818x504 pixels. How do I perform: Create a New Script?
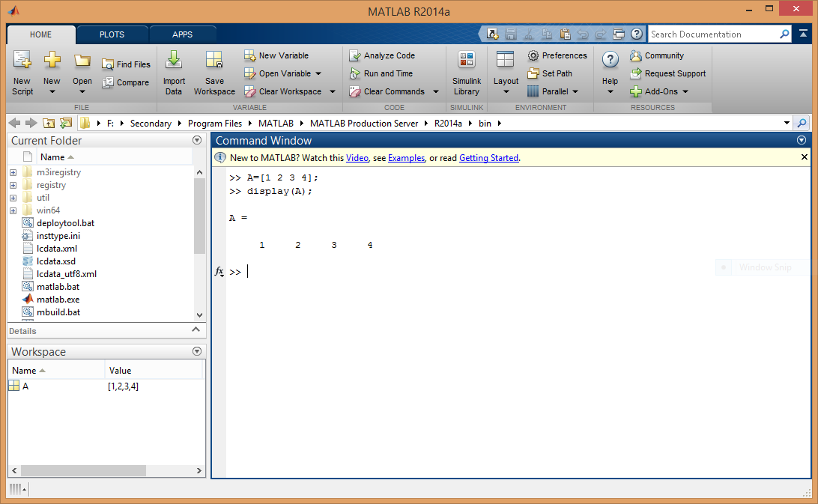click(22, 73)
